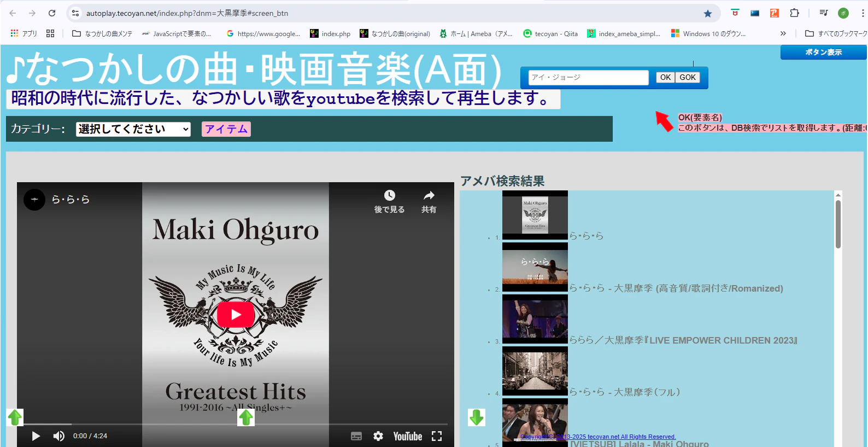The width and height of the screenshot is (868, 447).
Task: Open the media control icon in toolbar
Action: [x=824, y=13]
